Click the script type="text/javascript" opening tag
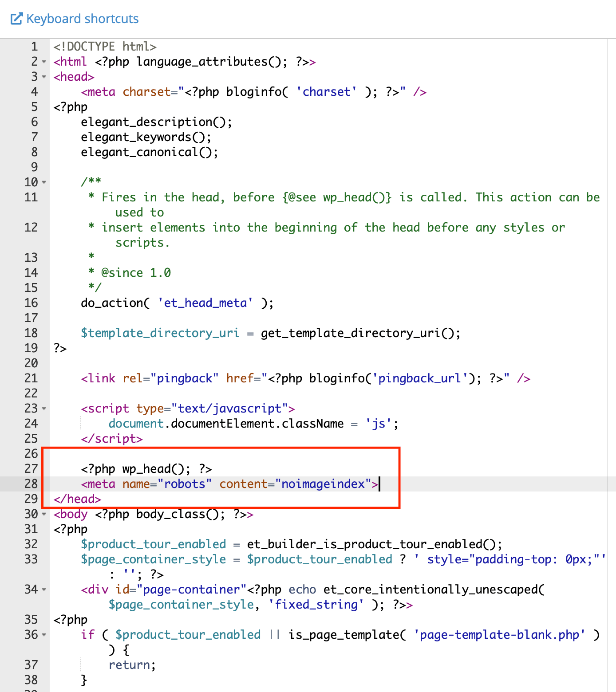The width and height of the screenshot is (616, 692). coord(188,409)
